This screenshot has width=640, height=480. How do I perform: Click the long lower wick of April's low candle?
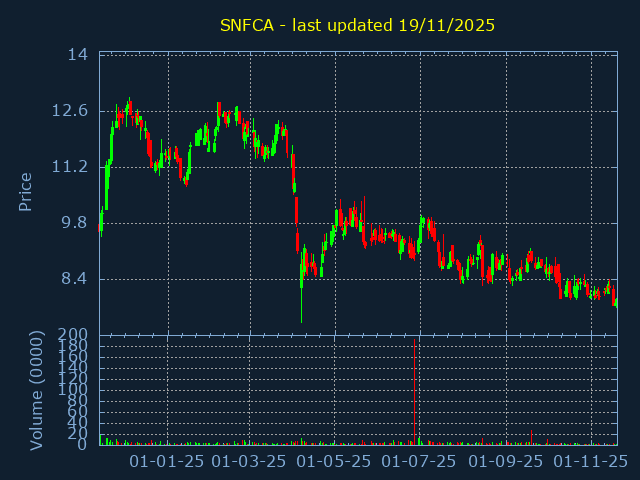pos(301,305)
